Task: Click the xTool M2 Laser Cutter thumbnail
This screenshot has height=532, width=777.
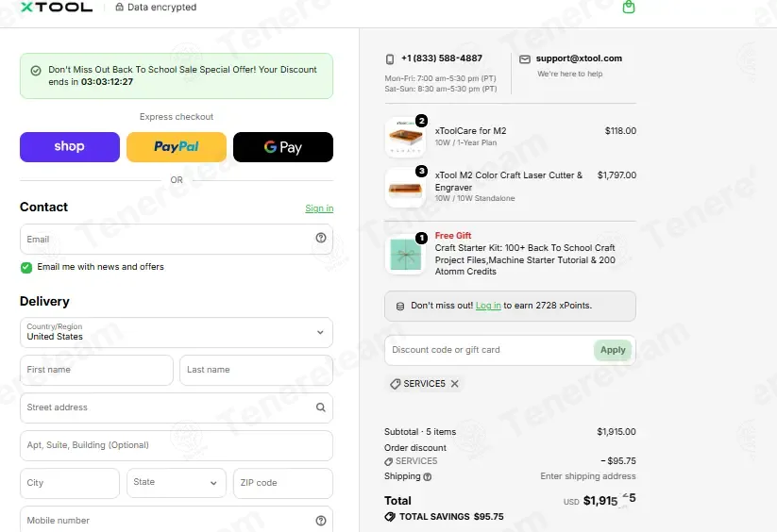Action: [x=405, y=188]
